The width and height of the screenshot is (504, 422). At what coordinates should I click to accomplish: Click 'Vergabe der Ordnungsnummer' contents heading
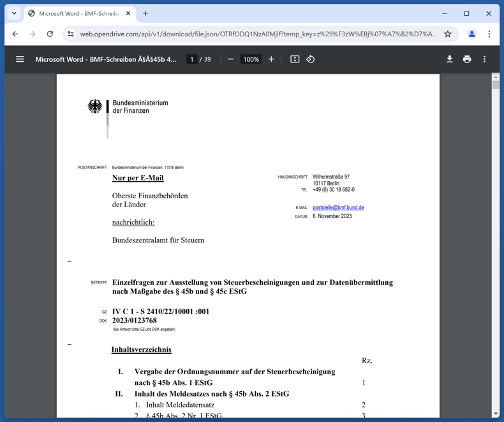coord(235,377)
